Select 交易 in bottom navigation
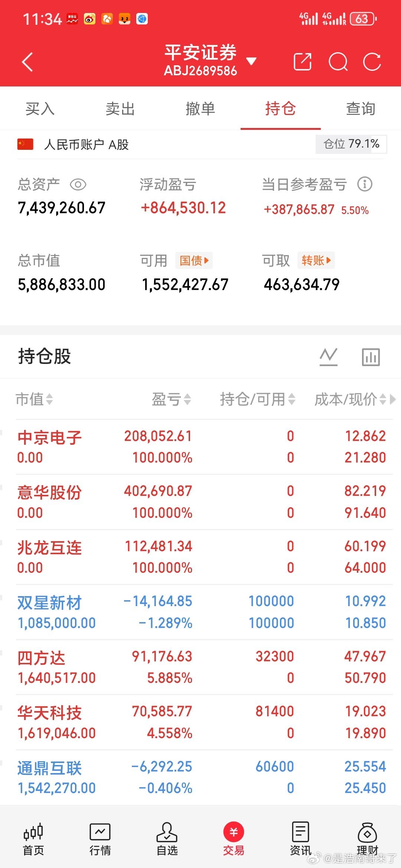Image resolution: width=401 pixels, height=868 pixels. [234, 839]
